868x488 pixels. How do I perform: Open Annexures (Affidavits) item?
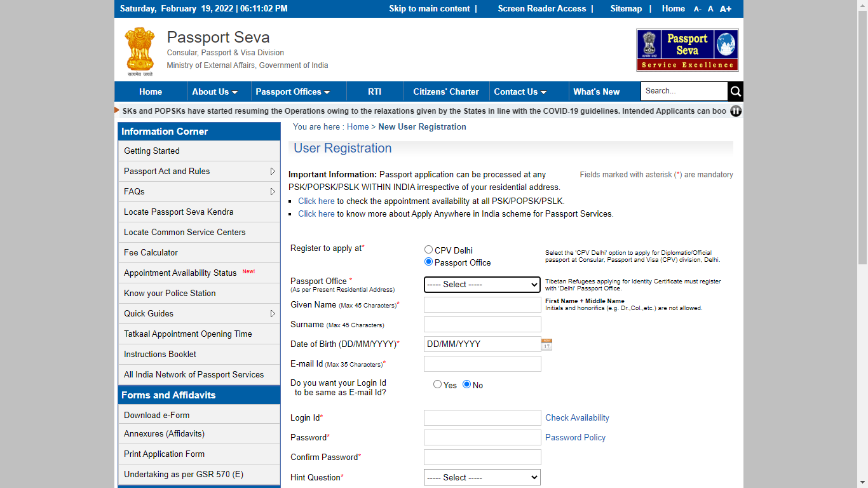click(x=199, y=434)
